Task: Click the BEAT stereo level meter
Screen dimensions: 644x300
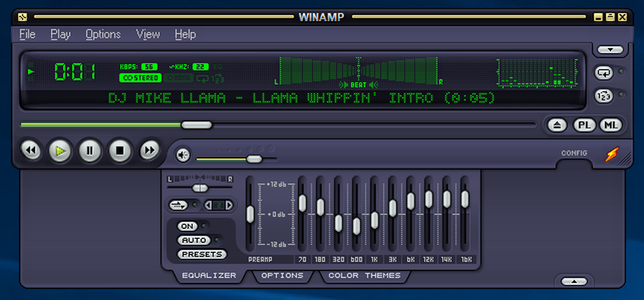Action: (x=358, y=72)
